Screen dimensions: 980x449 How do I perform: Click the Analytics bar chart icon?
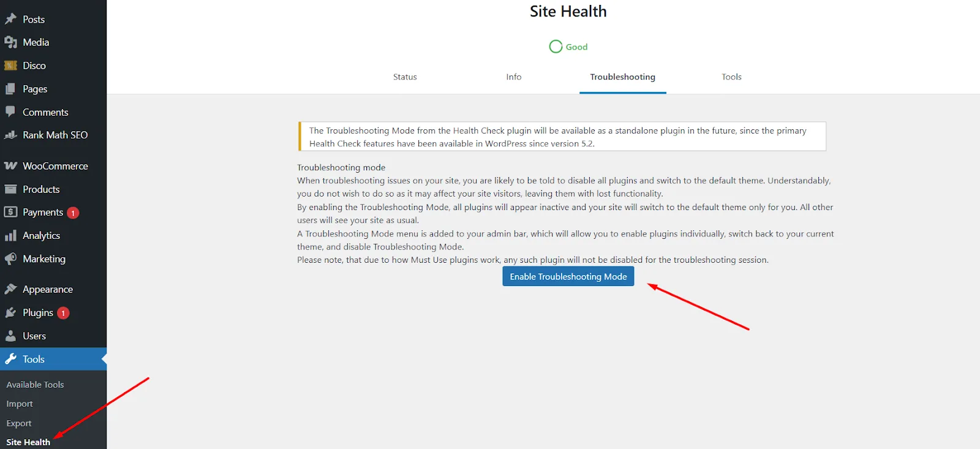(10, 235)
